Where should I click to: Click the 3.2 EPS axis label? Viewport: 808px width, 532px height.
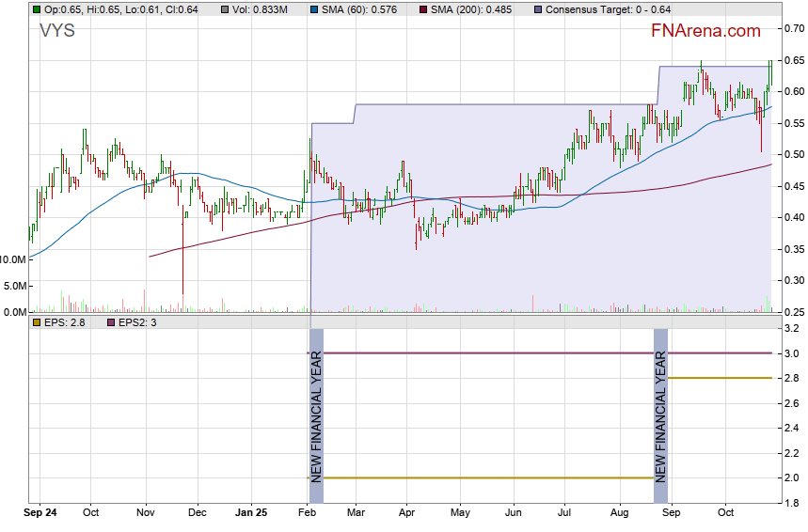[x=791, y=329]
